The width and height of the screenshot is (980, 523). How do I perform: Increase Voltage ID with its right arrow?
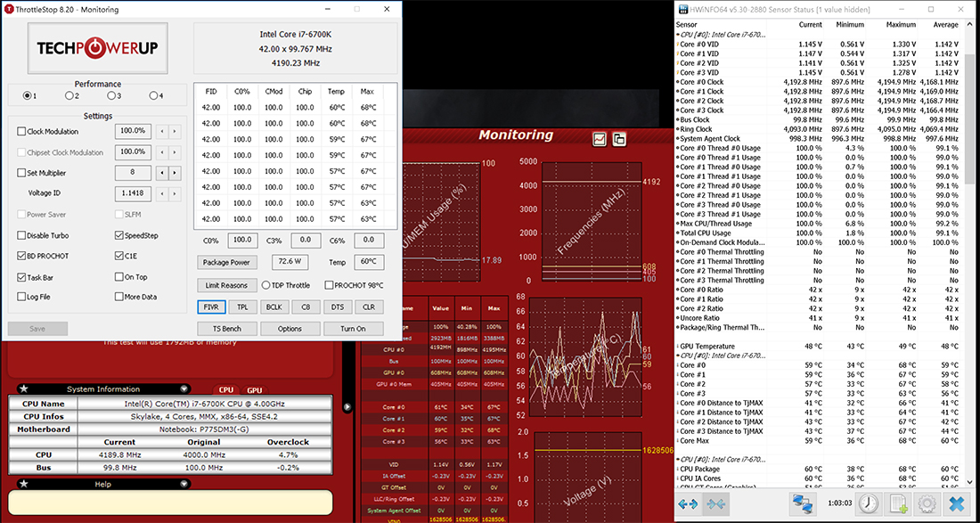[x=175, y=193]
